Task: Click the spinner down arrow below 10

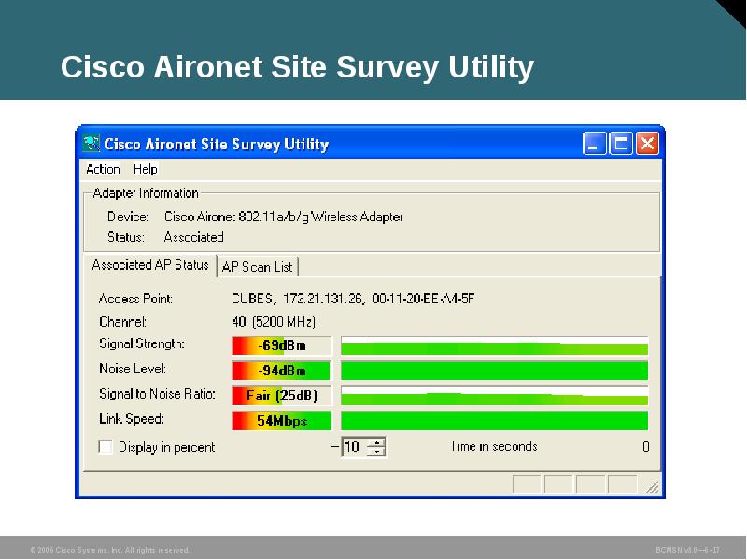Action: tap(376, 451)
